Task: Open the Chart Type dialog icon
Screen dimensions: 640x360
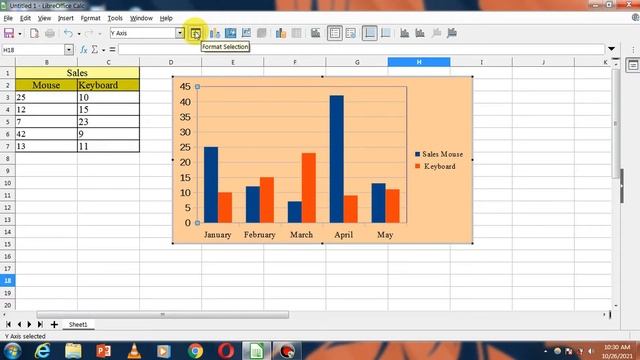Action: pyautogui.click(x=215, y=33)
